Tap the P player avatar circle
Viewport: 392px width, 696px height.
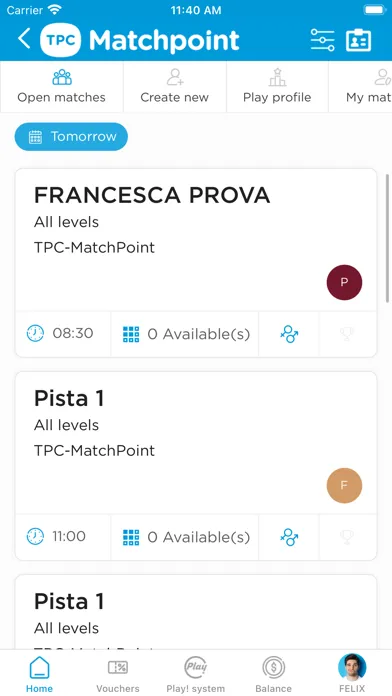pos(344,282)
